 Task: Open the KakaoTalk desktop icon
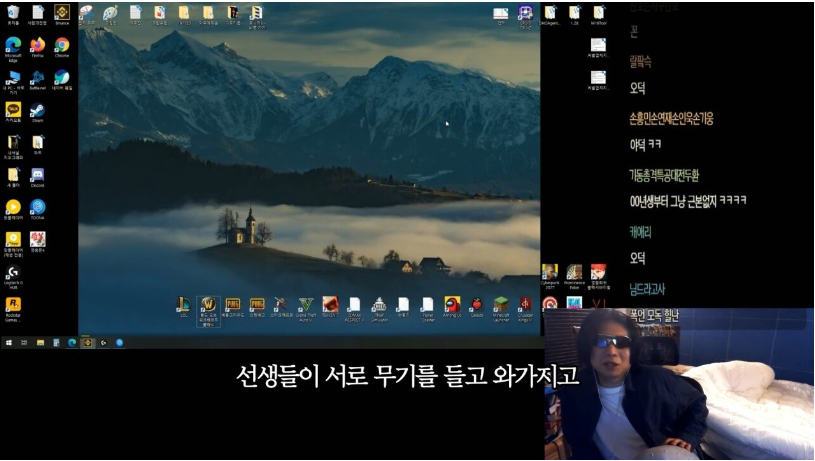pyautogui.click(x=13, y=112)
